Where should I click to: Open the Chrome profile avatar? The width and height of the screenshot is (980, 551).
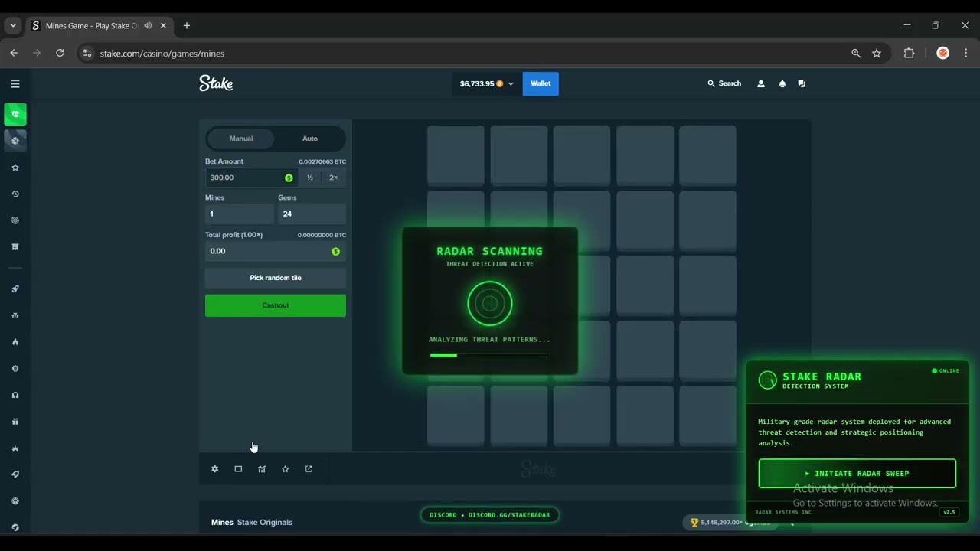tap(943, 53)
